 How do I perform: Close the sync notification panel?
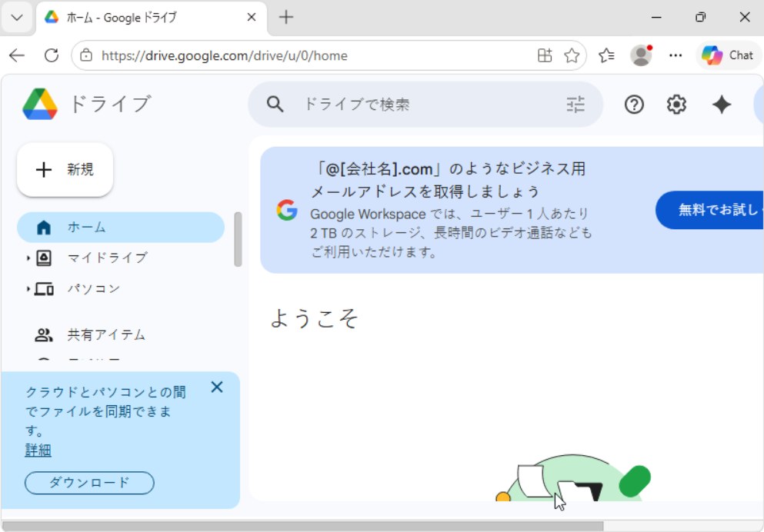click(x=217, y=387)
